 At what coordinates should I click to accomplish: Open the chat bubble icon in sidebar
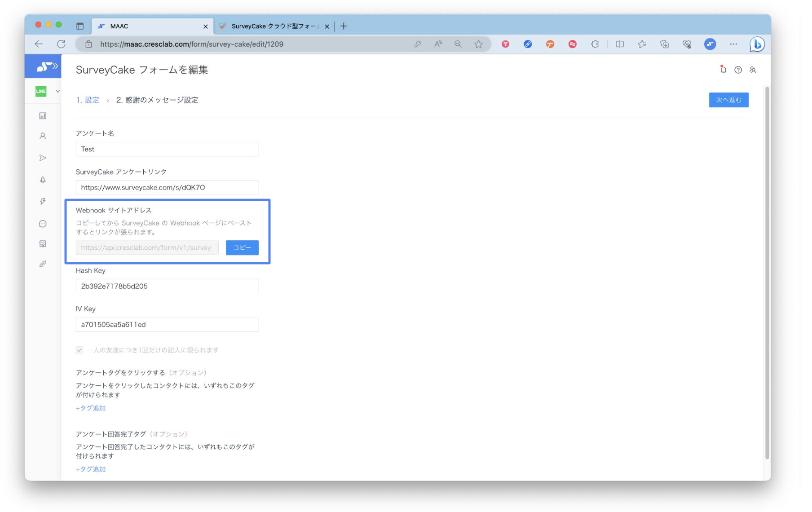tap(43, 224)
